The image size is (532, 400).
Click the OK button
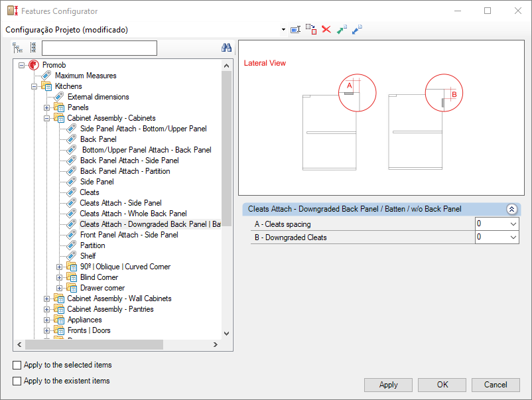(442, 385)
